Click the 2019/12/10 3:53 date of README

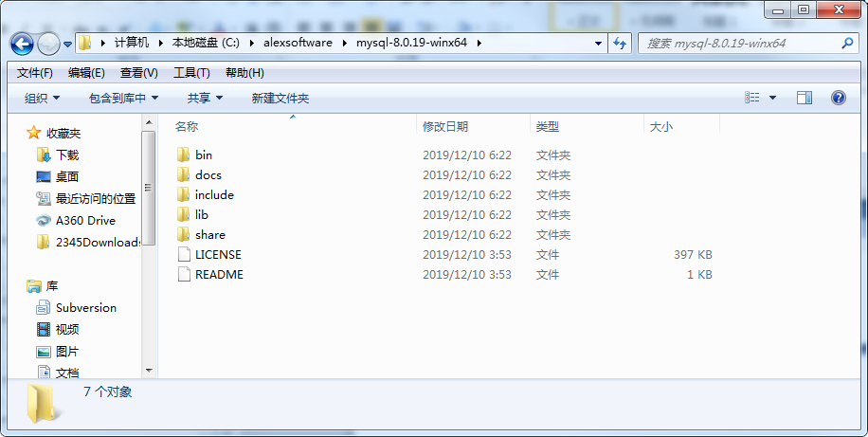tap(466, 275)
